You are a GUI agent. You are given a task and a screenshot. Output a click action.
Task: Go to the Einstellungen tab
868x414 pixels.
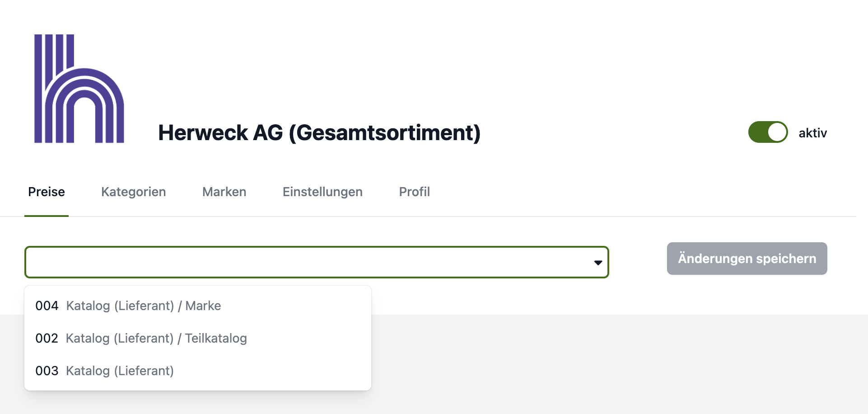pyautogui.click(x=322, y=192)
